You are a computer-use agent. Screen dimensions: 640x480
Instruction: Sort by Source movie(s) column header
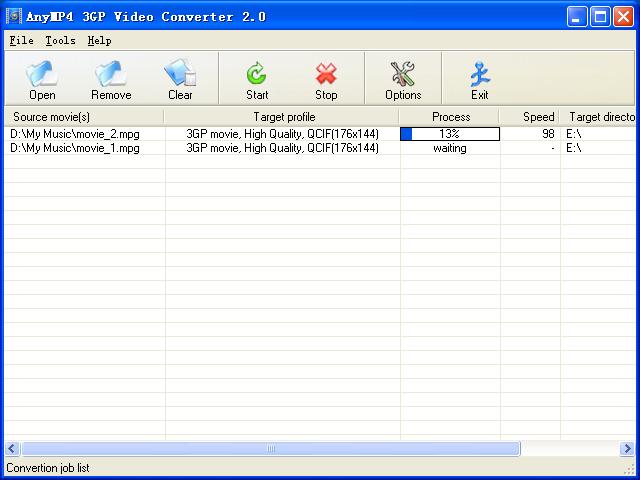(x=84, y=117)
